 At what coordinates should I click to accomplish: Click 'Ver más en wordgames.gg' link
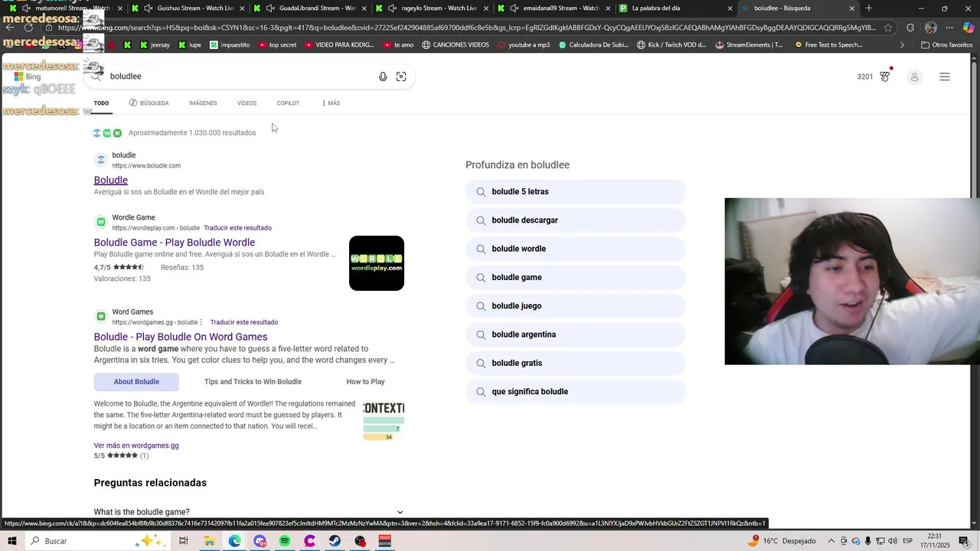(x=136, y=445)
